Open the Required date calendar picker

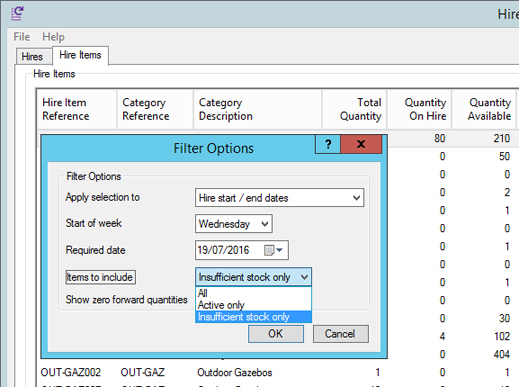click(273, 250)
